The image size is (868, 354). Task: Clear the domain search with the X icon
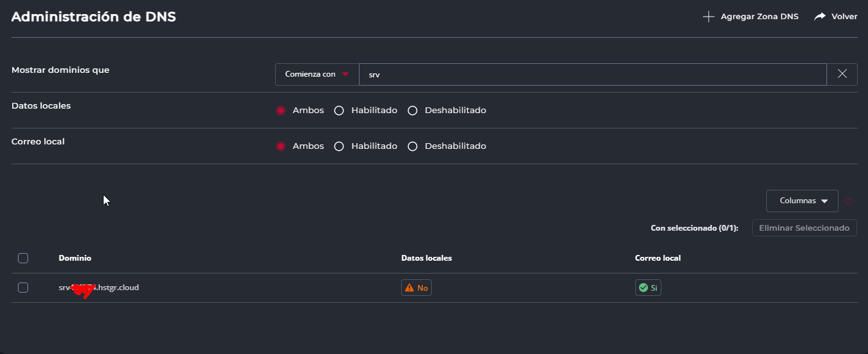pyautogui.click(x=842, y=74)
